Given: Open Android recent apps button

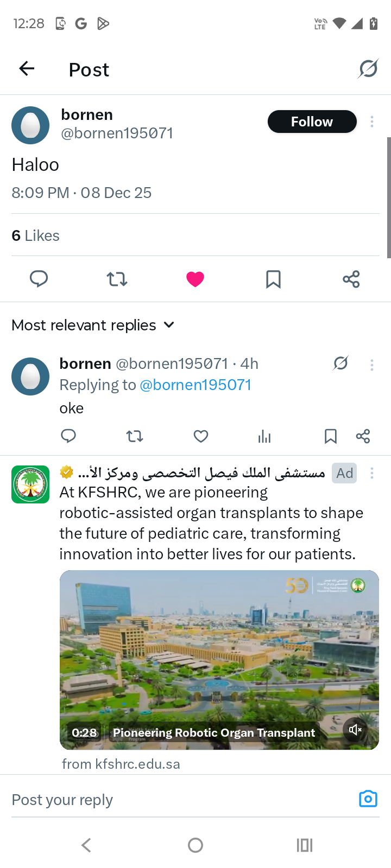Looking at the screenshot, I should coord(304,845).
